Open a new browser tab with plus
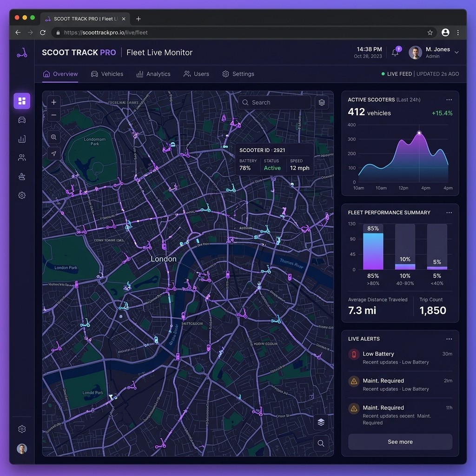The width and height of the screenshot is (476, 476). click(139, 19)
